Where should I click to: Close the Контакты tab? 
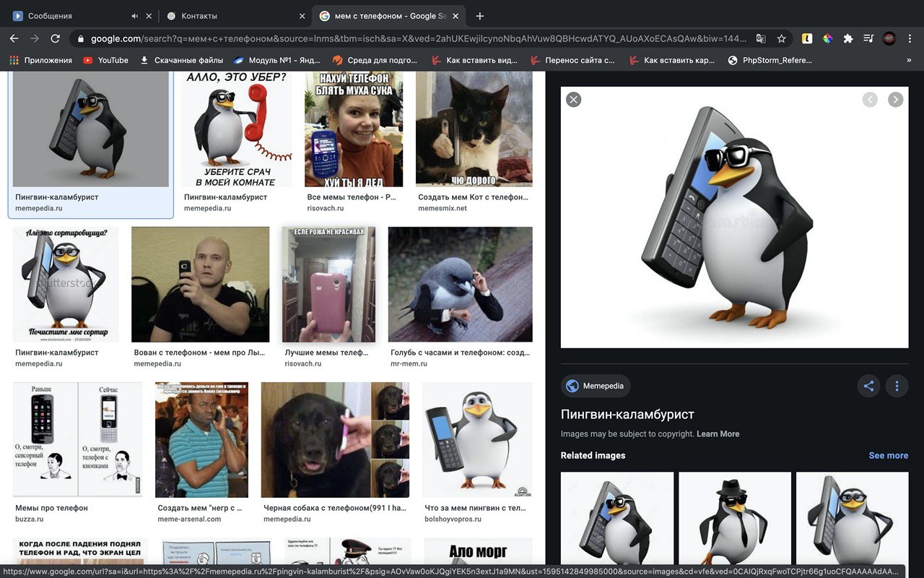click(x=302, y=16)
